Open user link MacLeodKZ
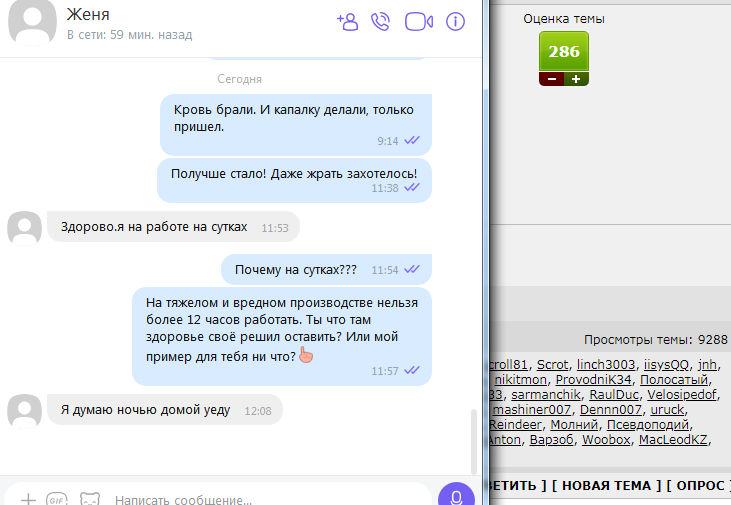This screenshot has width=731, height=505. [x=673, y=439]
